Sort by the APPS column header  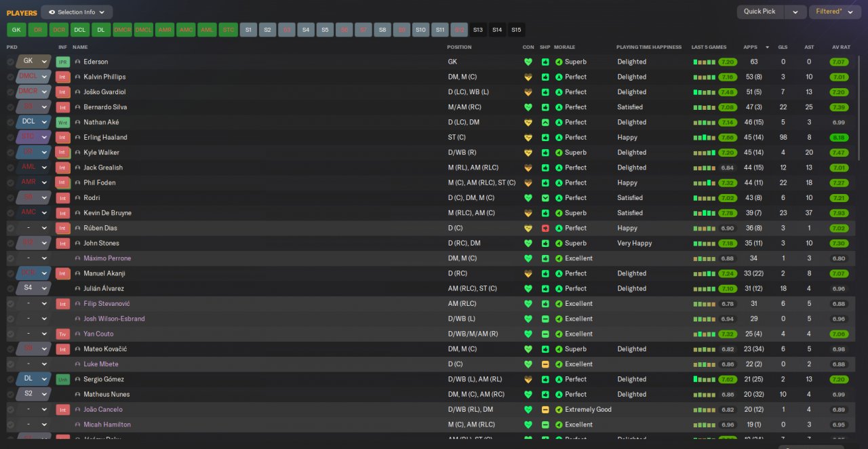(x=750, y=47)
